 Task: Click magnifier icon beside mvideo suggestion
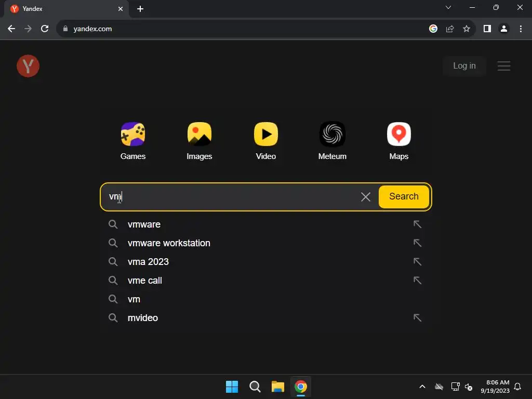pos(113,317)
